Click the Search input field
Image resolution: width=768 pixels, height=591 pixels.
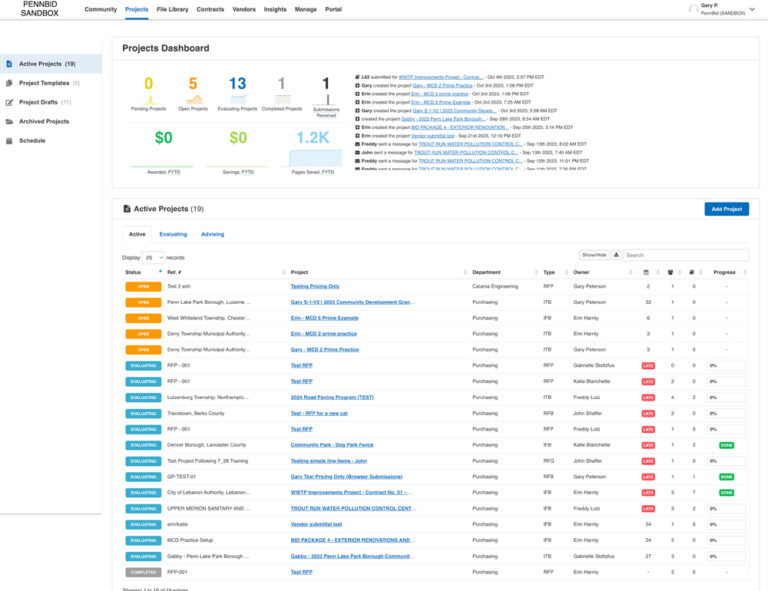point(685,256)
